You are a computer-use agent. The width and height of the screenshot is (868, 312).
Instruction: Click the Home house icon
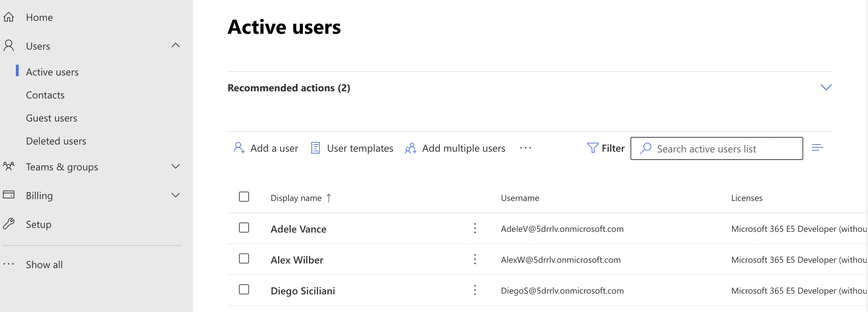point(9,17)
